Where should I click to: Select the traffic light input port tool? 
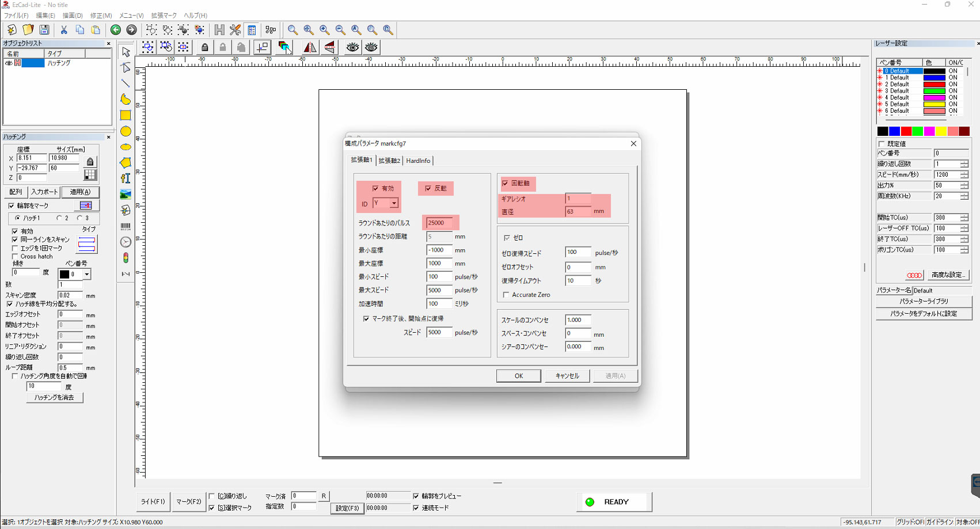126,258
